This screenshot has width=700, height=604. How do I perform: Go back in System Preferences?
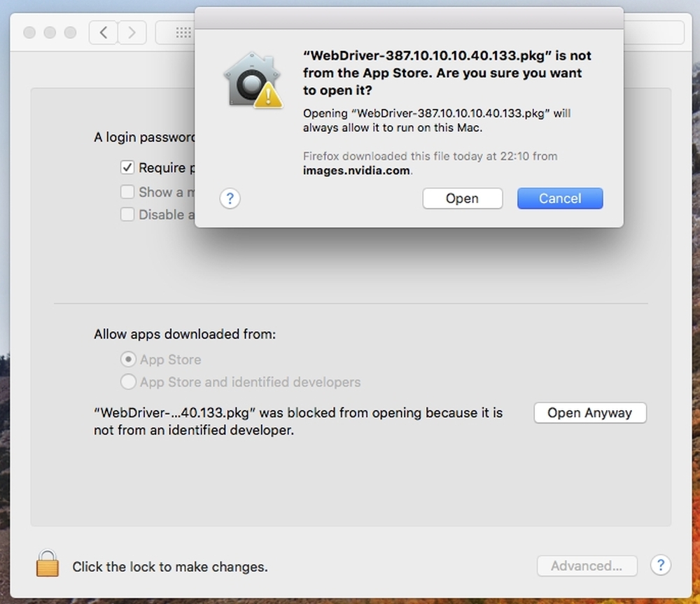point(103,32)
